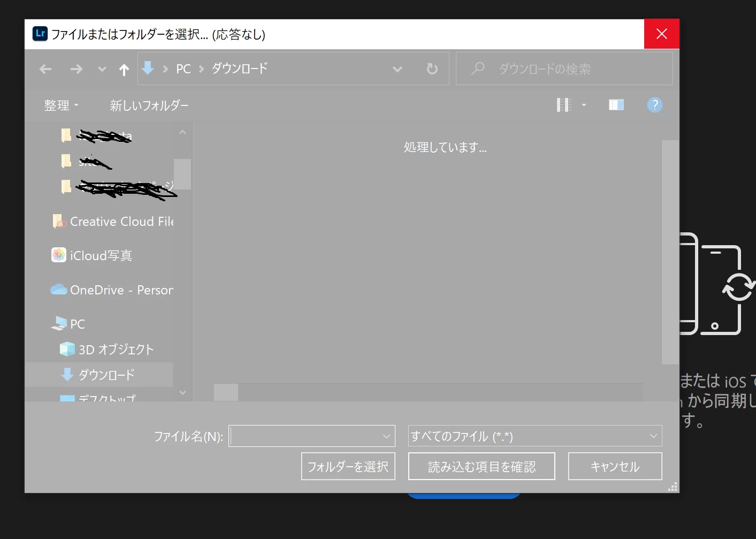The width and height of the screenshot is (756, 539).
Task: Click the Lightroom Lr icon in title bar
Action: pos(40,34)
